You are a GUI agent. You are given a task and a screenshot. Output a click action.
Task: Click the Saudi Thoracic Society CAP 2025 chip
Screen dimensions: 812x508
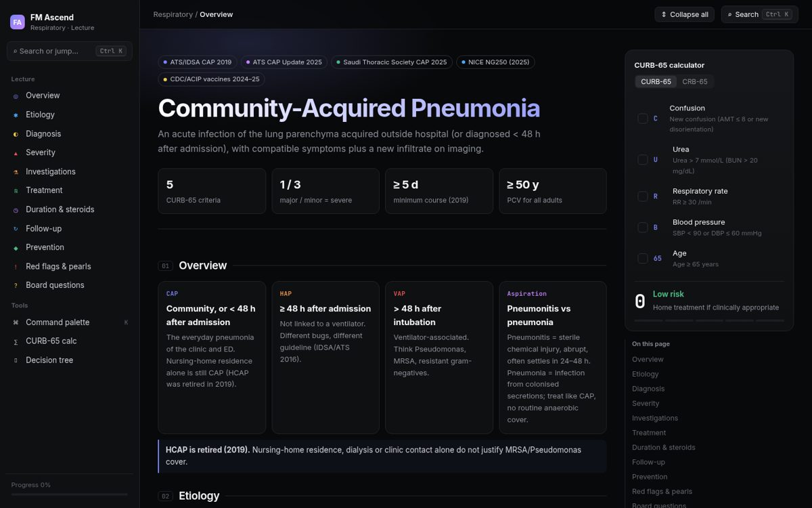392,62
